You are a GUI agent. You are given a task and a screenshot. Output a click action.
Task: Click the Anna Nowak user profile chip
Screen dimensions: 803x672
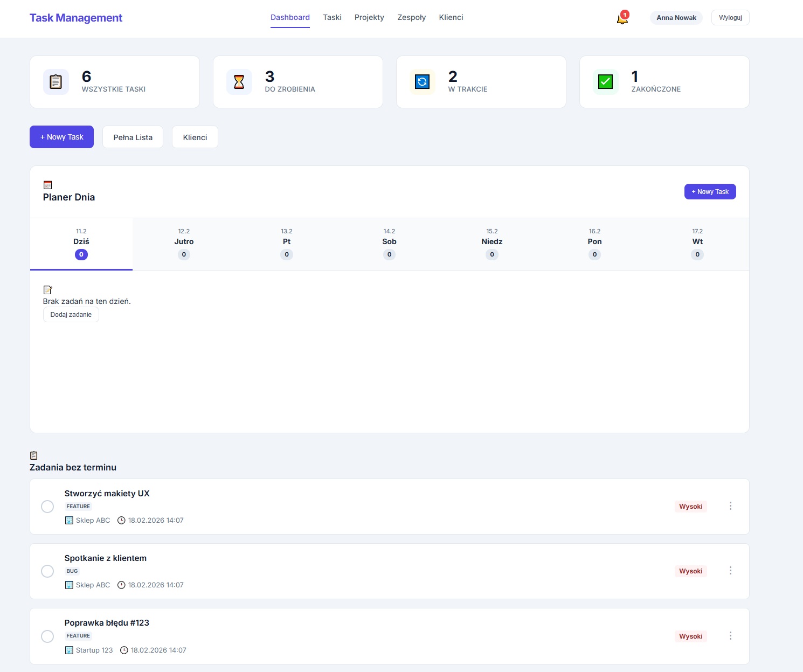(676, 18)
